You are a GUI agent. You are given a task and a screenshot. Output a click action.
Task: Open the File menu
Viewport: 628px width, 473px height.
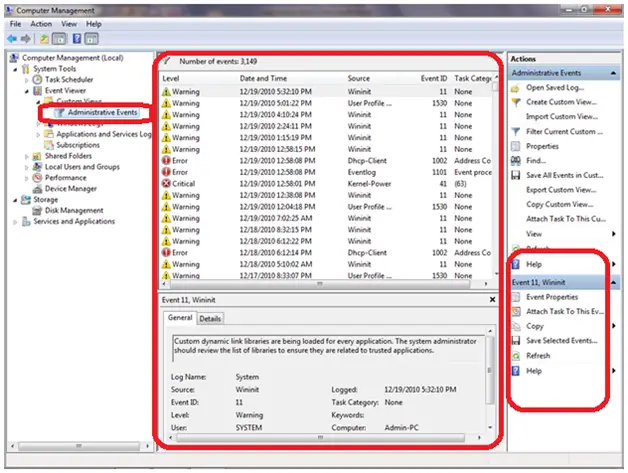coord(15,24)
